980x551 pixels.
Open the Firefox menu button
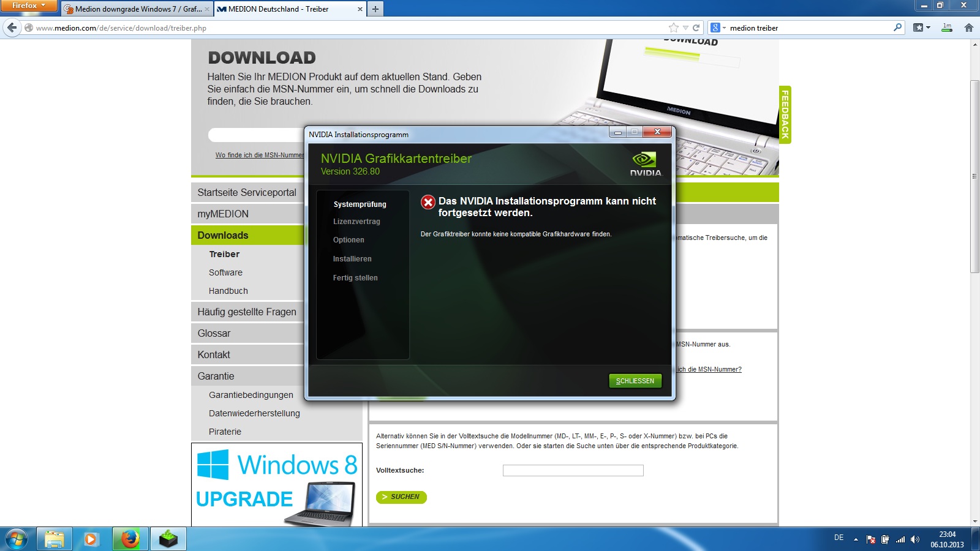tap(29, 6)
